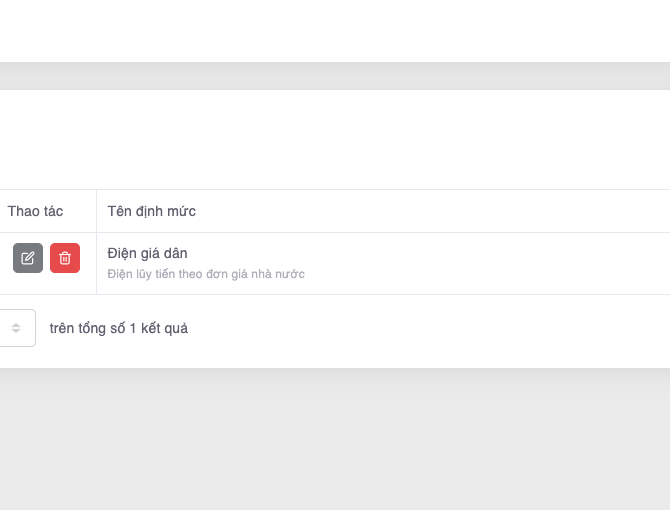Click the column divider beside Thao tác header
This screenshot has width=670, height=510.
96,211
